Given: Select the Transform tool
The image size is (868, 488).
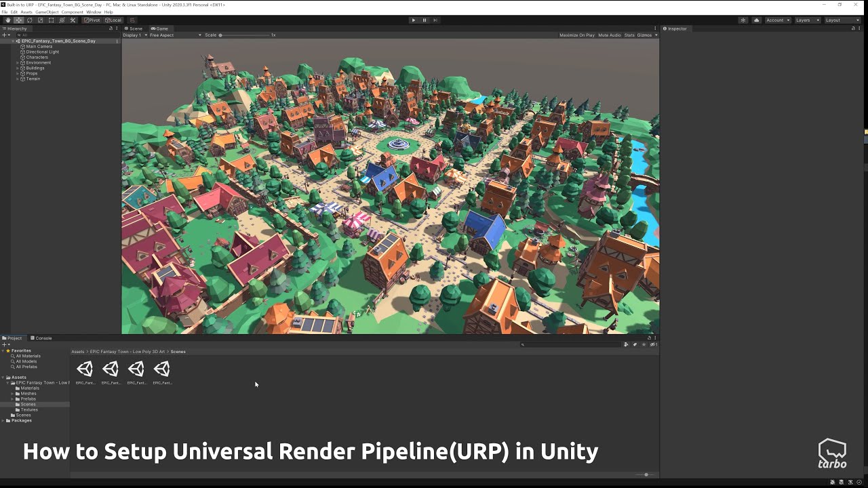Looking at the screenshot, I should (62, 20).
